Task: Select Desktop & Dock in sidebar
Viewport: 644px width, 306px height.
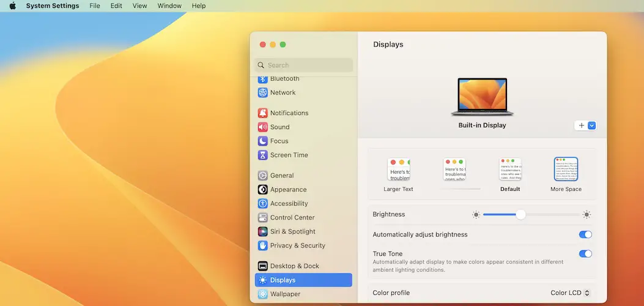Action: [x=295, y=266]
